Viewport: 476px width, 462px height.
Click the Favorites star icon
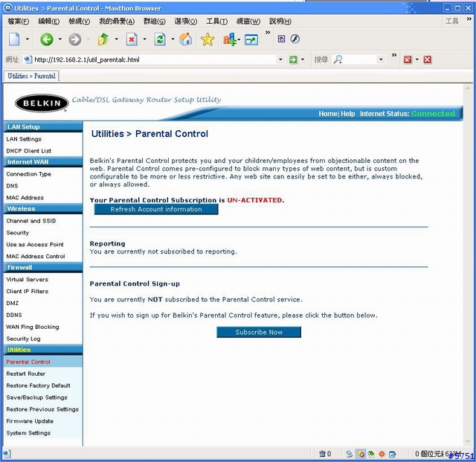tap(208, 39)
